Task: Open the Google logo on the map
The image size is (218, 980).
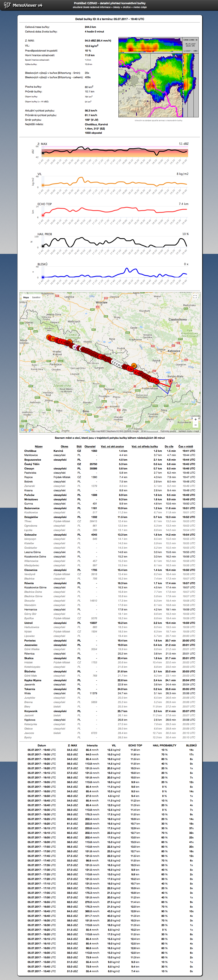Action: click(x=27, y=430)
